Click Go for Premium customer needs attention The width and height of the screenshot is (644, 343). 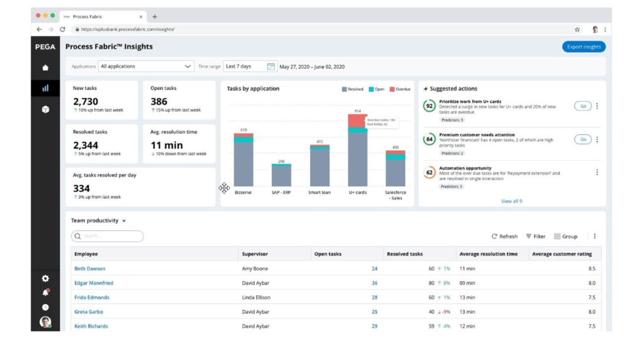583,139
